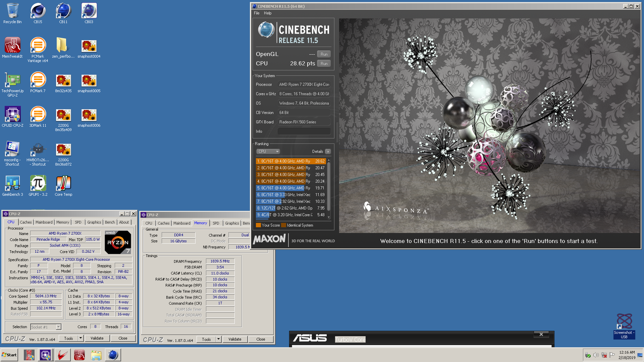
Task: Launch CPUID CPU-Z desktop icon
Action: (x=12, y=117)
